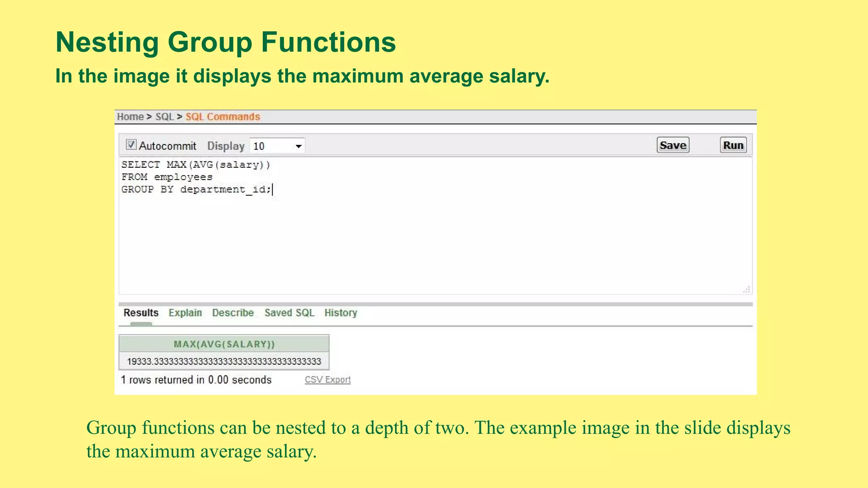Click the editor resize grip corner
This screenshot has height=488, width=868.
point(747,289)
